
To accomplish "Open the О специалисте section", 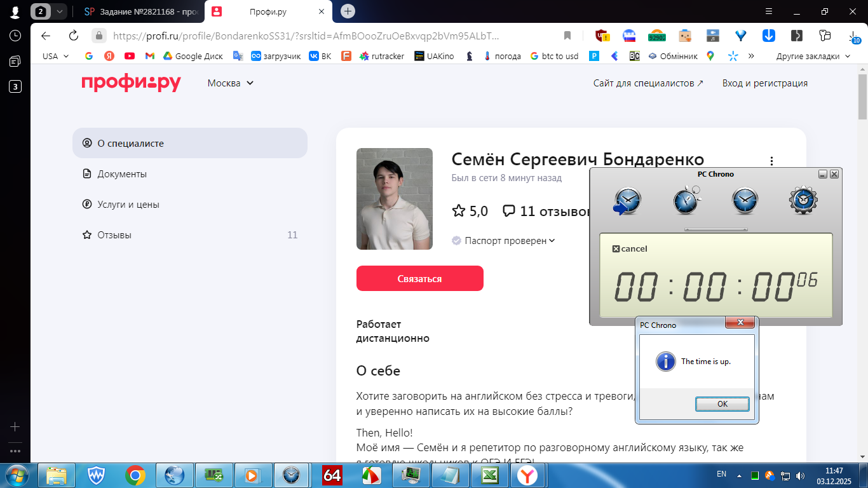I will pyautogui.click(x=190, y=143).
